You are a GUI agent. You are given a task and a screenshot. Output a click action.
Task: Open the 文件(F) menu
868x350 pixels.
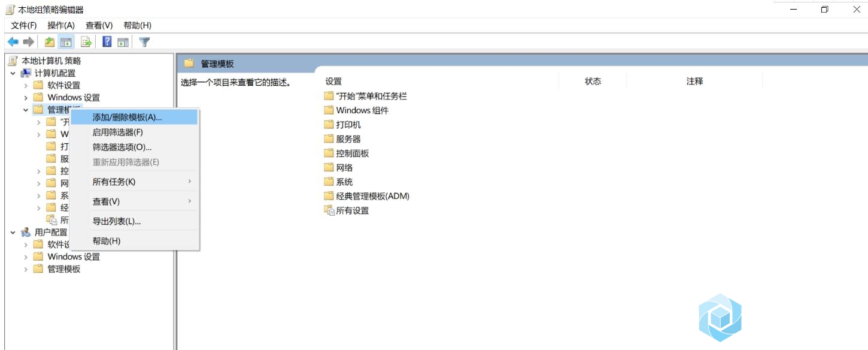24,25
